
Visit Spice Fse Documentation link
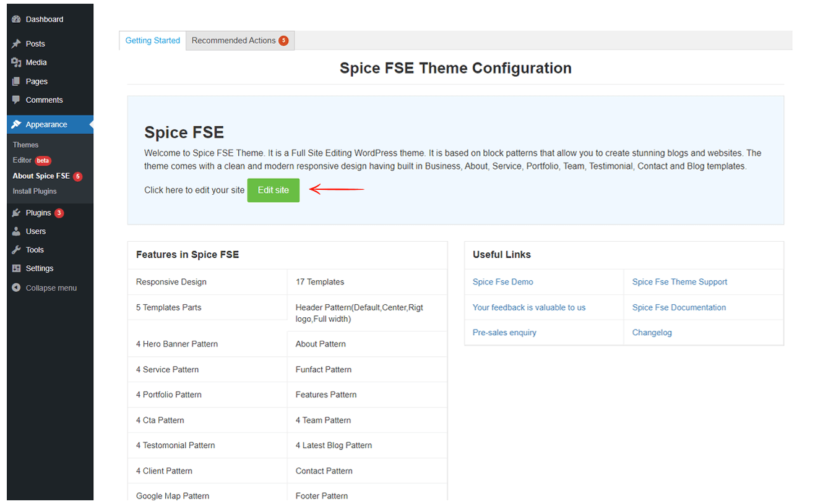click(679, 307)
